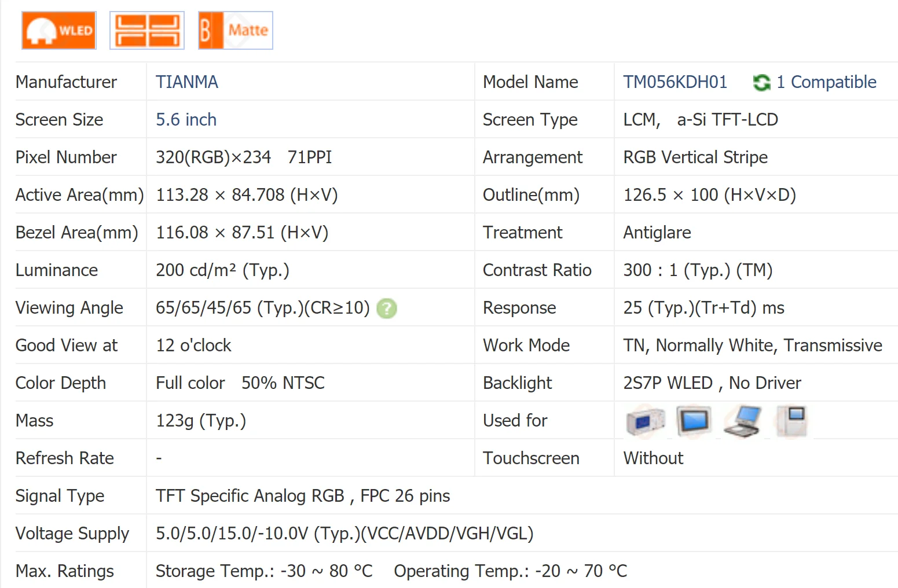Click the Contrast Ratio label
The height and width of the screenshot is (588, 898).
[537, 270]
